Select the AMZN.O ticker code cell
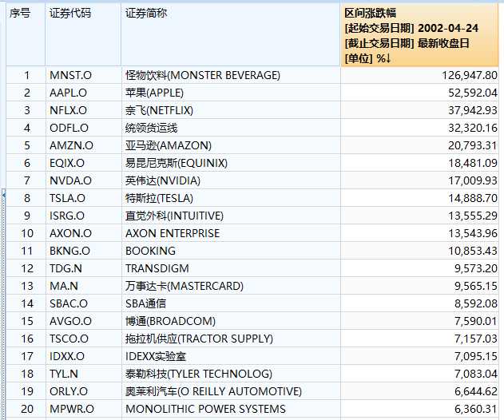This screenshot has width=504, height=420. (83, 145)
